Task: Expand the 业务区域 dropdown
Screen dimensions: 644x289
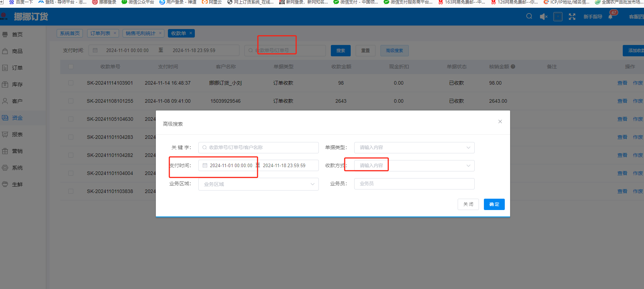Action: (x=258, y=184)
